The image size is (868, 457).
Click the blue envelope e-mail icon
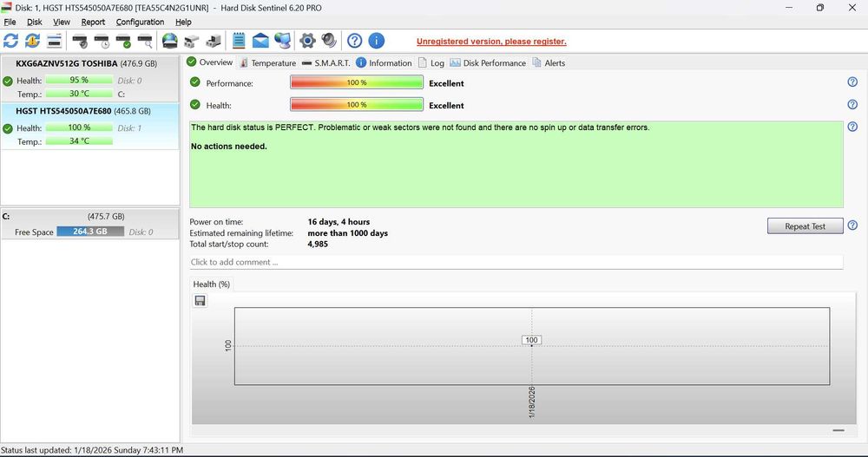tap(260, 41)
